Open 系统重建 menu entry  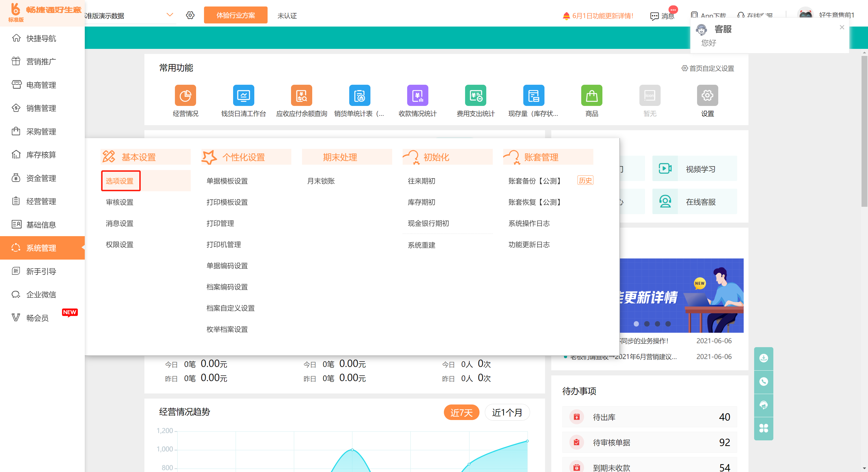click(x=422, y=245)
